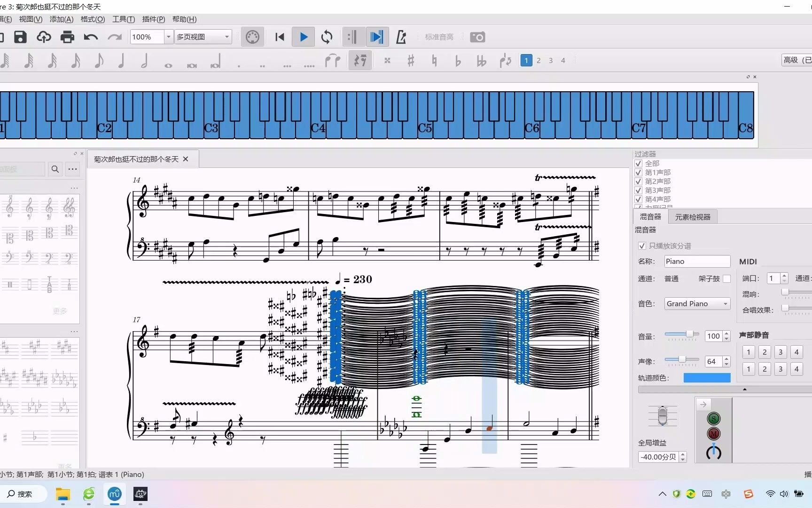Close the score tab 菊次郎也挺不过的那个冬天
This screenshot has width=812, height=508.
pyautogui.click(x=186, y=159)
